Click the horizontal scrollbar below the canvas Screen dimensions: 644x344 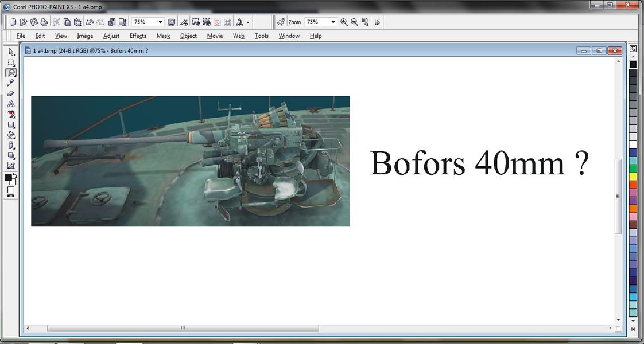(184, 328)
